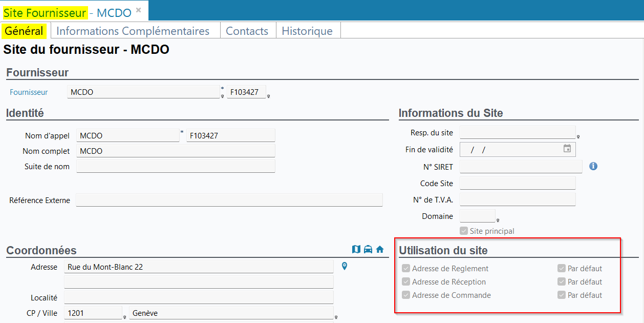
Task: Click the Fournisseur code field F103427
Action: click(x=247, y=92)
